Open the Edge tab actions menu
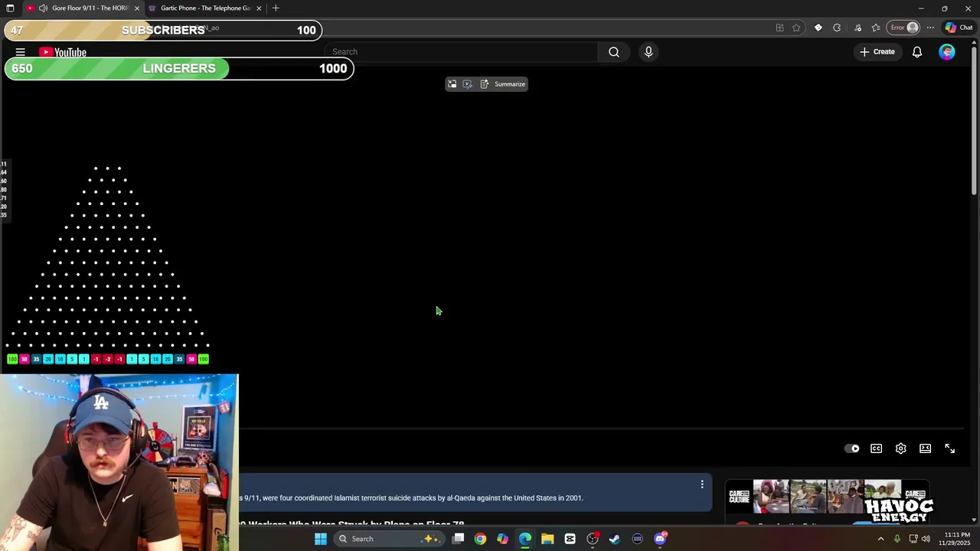 (x=10, y=8)
